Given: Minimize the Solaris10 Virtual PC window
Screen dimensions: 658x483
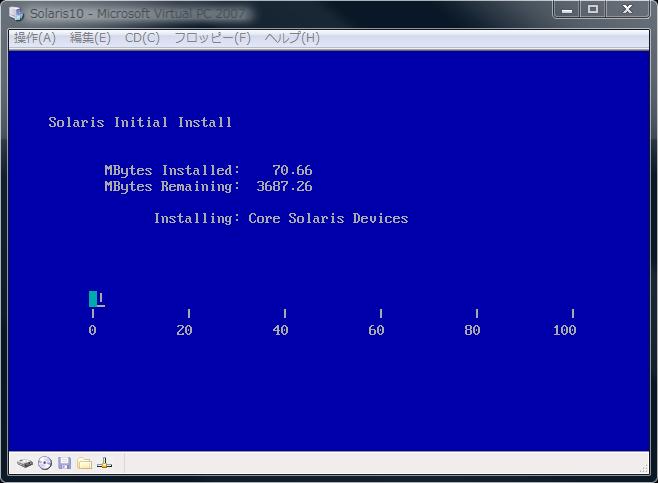Looking at the screenshot, I should (567, 9).
